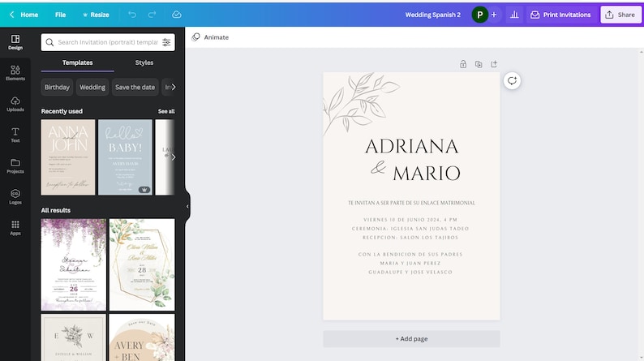
Task: Click the Animate button
Action: tap(210, 37)
